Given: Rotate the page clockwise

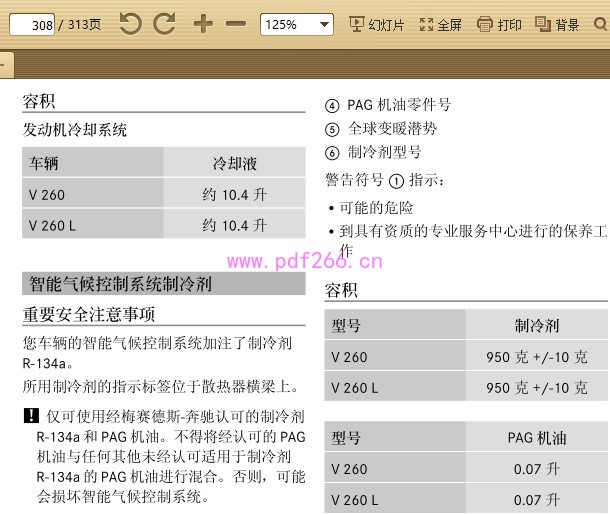Looking at the screenshot, I should (164, 24).
